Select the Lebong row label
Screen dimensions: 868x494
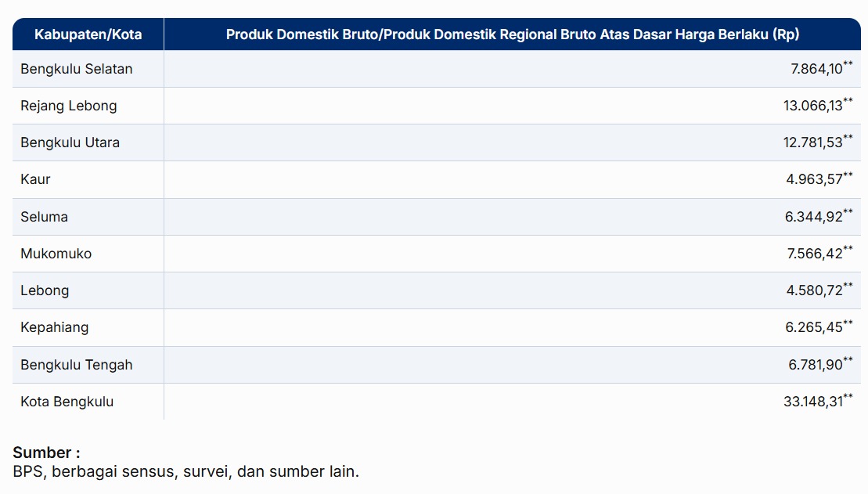pyautogui.click(x=45, y=290)
